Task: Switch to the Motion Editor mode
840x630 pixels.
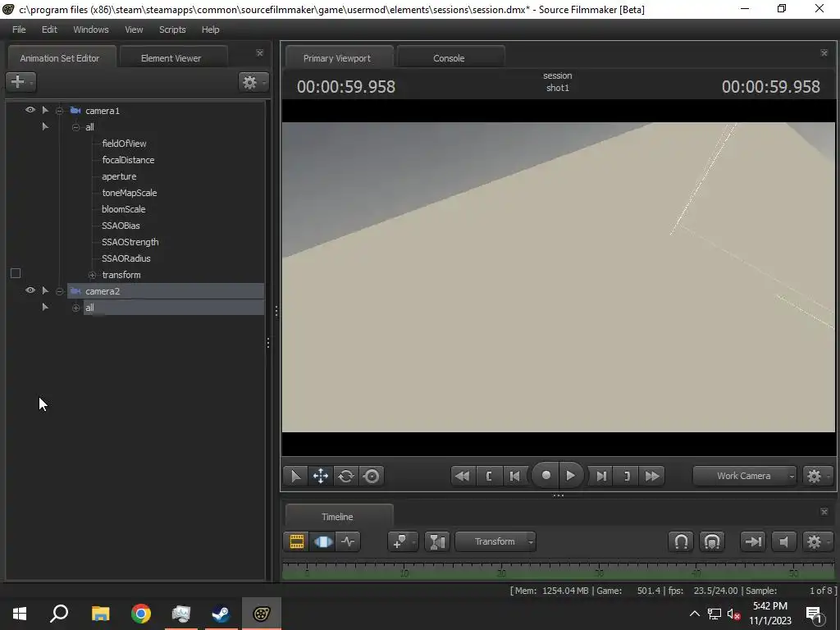Action: click(x=322, y=541)
